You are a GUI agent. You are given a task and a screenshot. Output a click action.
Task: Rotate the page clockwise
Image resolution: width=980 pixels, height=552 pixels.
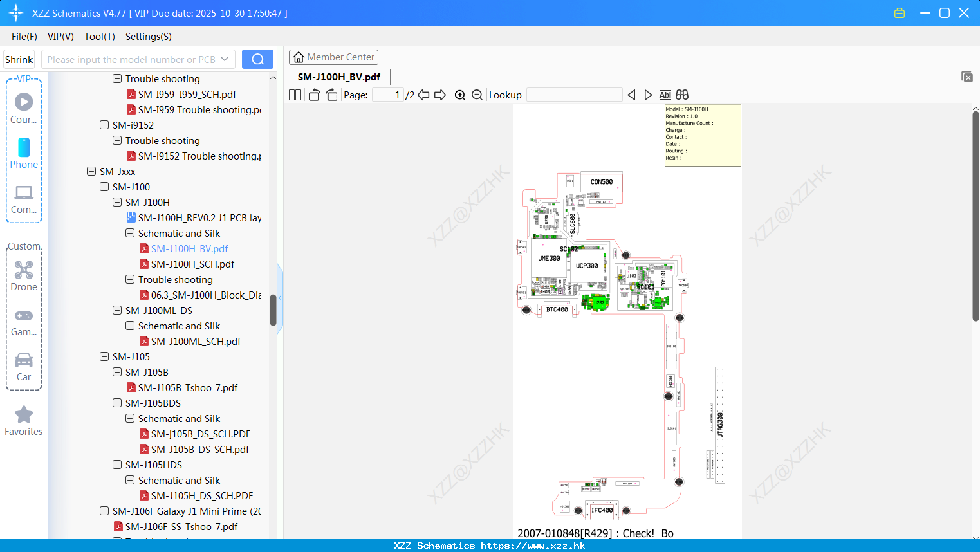331,95
